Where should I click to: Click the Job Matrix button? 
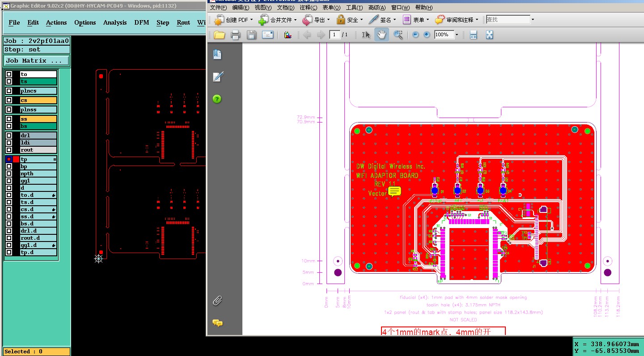37,60
